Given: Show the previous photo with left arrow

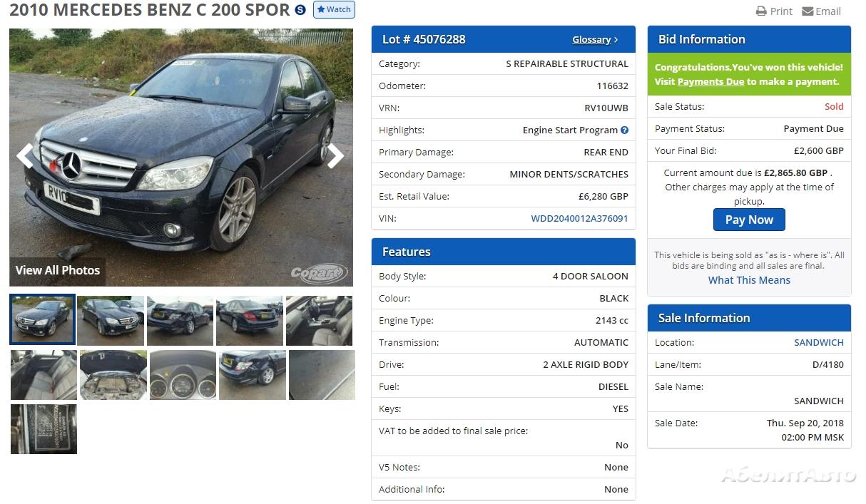Looking at the screenshot, I should click(x=25, y=156).
